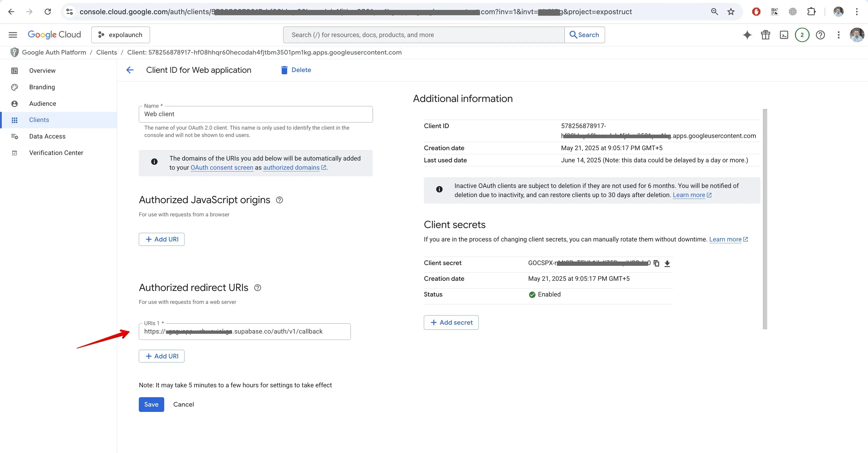Focus the resources search box
This screenshot has height=453, width=868.
pyautogui.click(x=424, y=35)
